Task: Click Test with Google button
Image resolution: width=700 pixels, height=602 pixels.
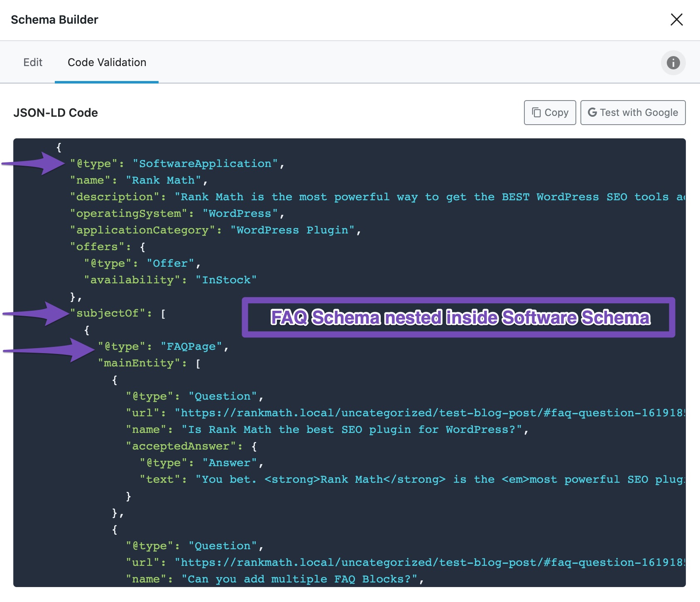Action: click(x=633, y=113)
